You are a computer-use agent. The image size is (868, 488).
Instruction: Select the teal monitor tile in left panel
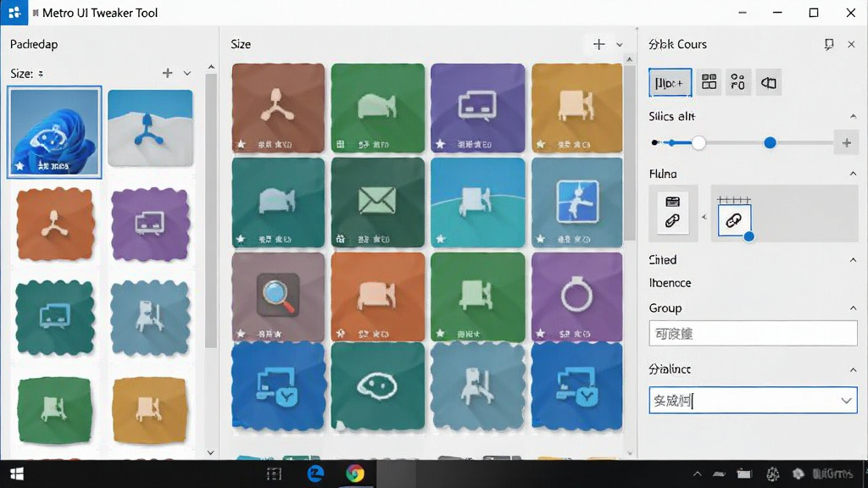click(55, 317)
